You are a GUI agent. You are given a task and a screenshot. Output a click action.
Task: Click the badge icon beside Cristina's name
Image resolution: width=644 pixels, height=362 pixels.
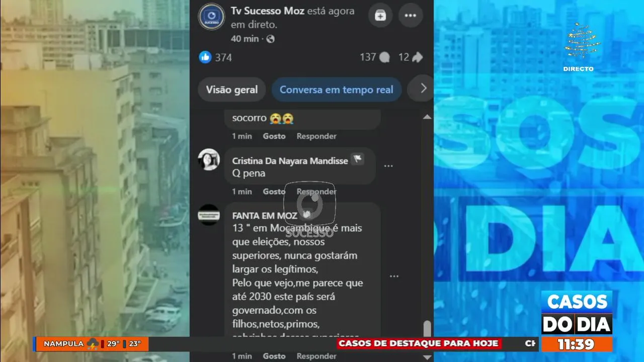(358, 159)
